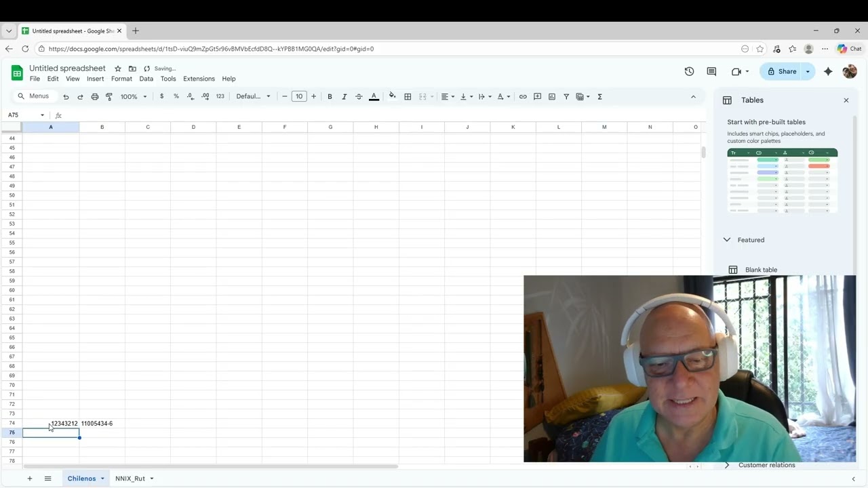Open the Data menu
The image size is (868, 488).
tap(146, 79)
